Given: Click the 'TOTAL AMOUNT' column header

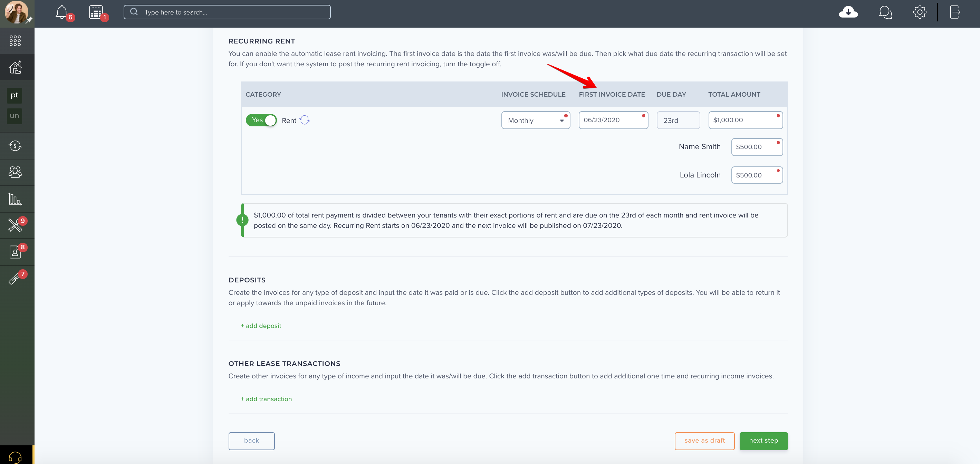Looking at the screenshot, I should [734, 94].
